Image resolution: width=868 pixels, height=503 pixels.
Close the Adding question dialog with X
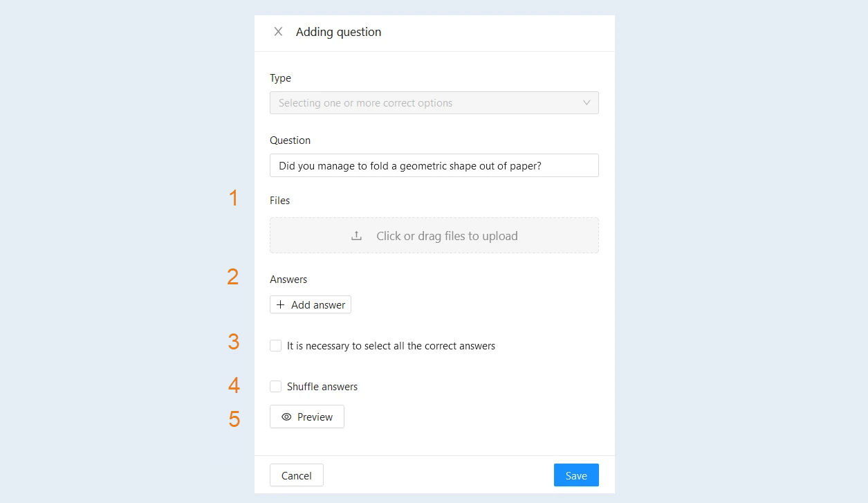(278, 32)
